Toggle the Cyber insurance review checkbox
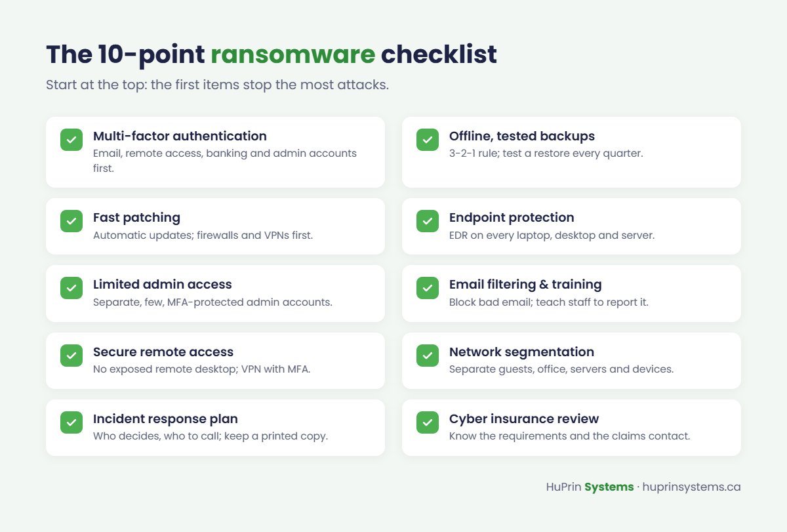Screen dimensions: 787x532 tap(428, 422)
